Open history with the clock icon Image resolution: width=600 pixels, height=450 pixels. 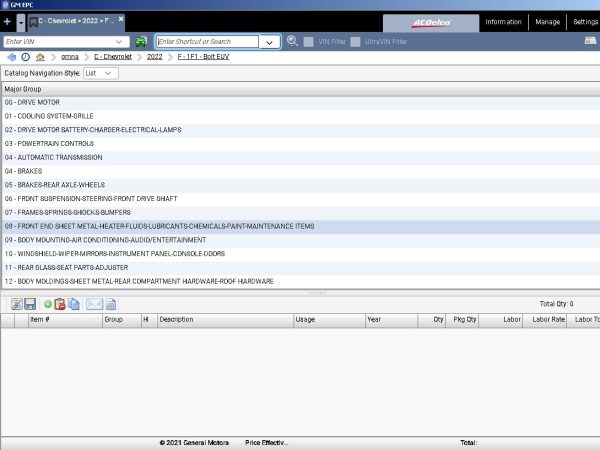[26, 57]
